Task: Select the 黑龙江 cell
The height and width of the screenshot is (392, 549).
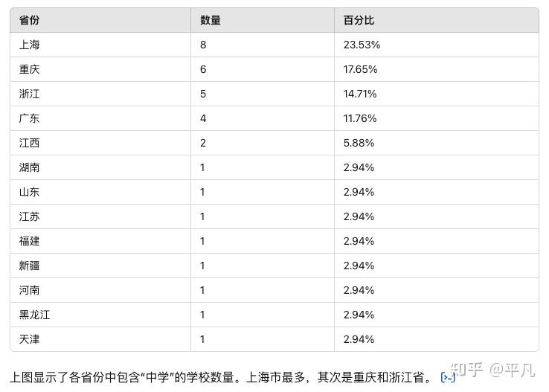Action: [x=35, y=315]
